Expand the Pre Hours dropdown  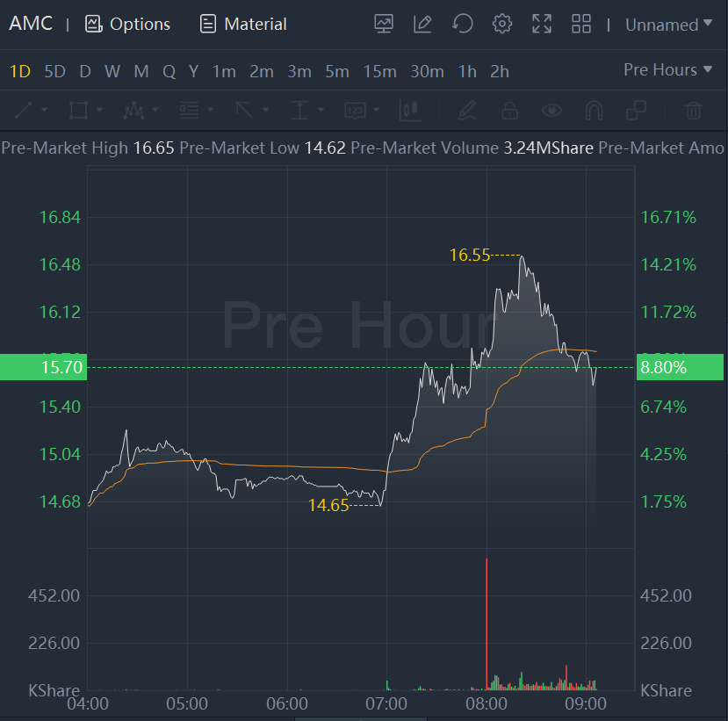[667, 69]
